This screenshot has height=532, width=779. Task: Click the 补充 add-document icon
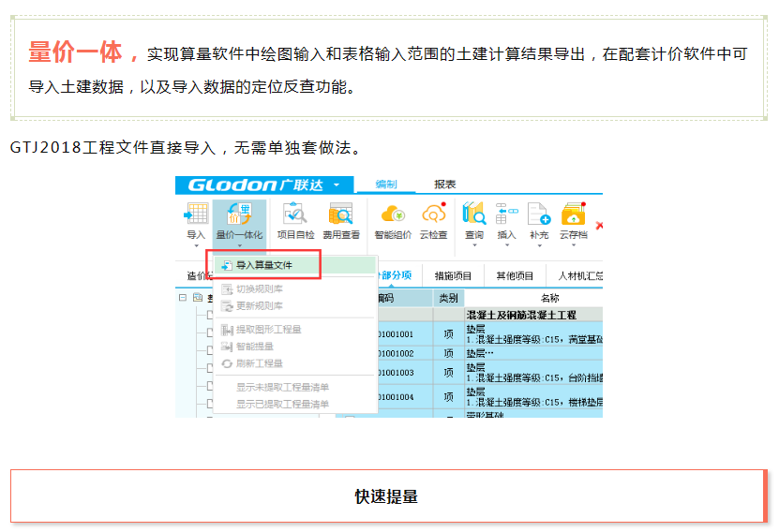539,214
